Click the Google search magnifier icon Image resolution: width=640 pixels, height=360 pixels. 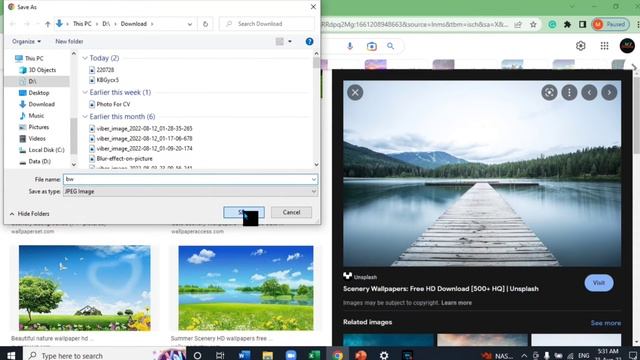[391, 47]
